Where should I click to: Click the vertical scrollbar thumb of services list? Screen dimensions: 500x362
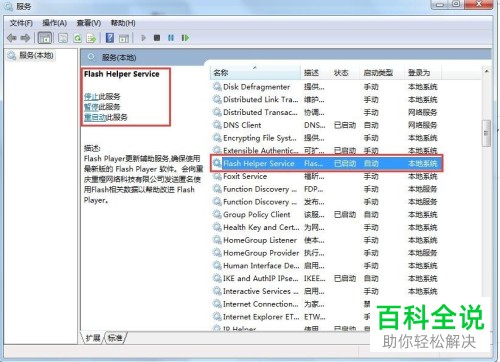tap(486, 133)
